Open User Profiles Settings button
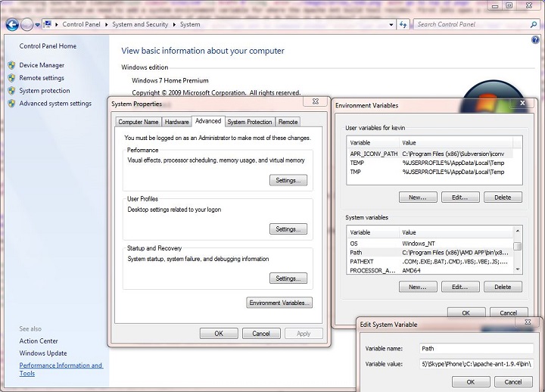This screenshot has width=545, height=392. [x=288, y=229]
